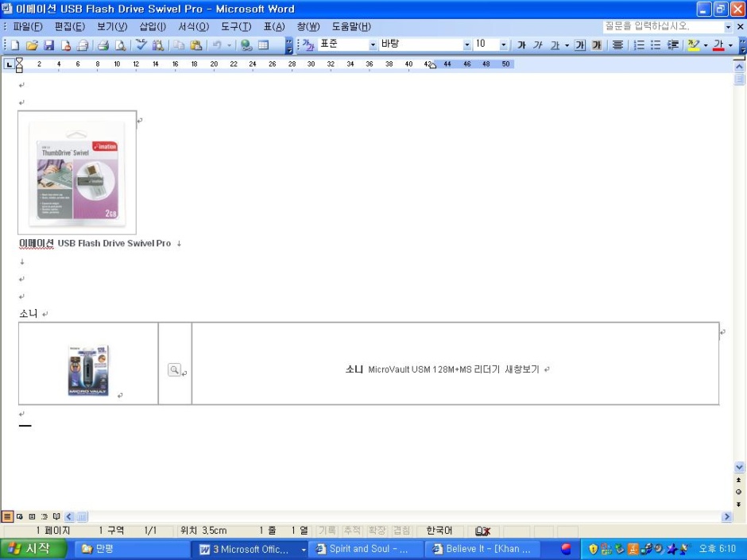Expand the undo history dropdown arrow
The image size is (747, 560).
pos(229,45)
